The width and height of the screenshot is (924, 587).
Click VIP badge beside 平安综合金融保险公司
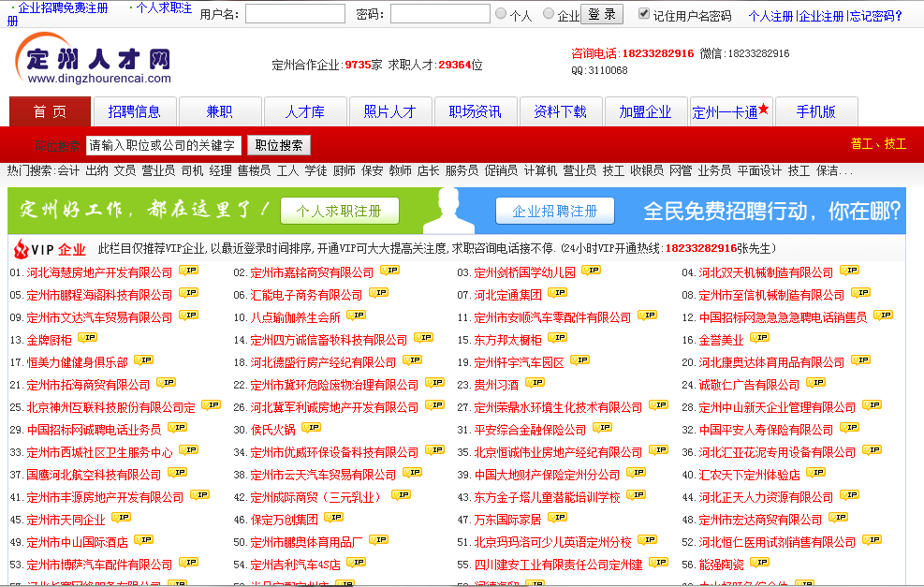pyautogui.click(x=603, y=428)
